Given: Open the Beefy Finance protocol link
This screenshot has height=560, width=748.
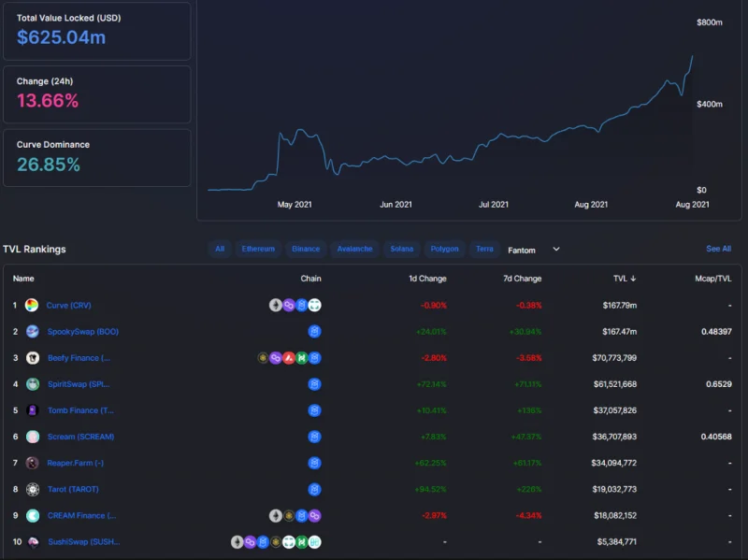Looking at the screenshot, I should pyautogui.click(x=79, y=358).
